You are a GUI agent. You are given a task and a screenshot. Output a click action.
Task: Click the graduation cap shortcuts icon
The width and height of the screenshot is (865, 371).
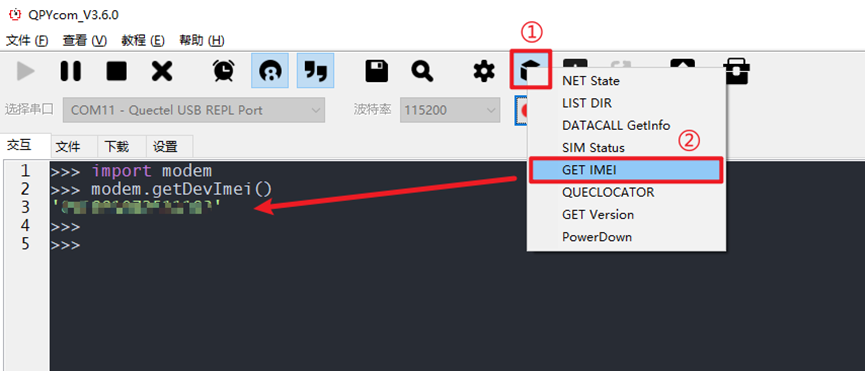pyautogui.click(x=530, y=69)
